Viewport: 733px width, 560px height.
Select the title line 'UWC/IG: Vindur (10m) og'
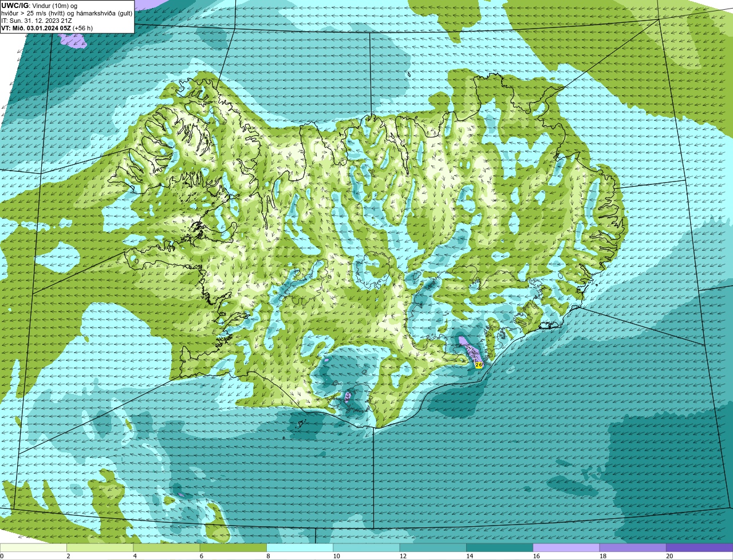[40, 5]
